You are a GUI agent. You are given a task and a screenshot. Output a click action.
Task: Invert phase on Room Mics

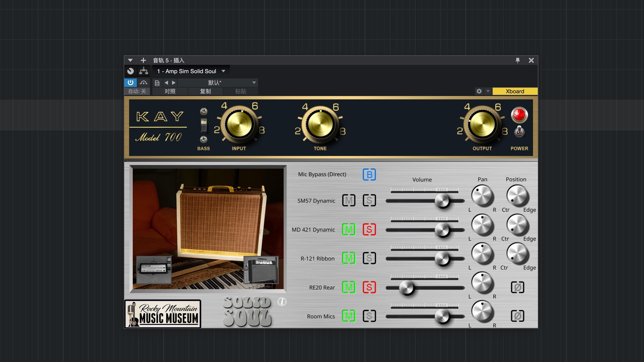tap(517, 316)
